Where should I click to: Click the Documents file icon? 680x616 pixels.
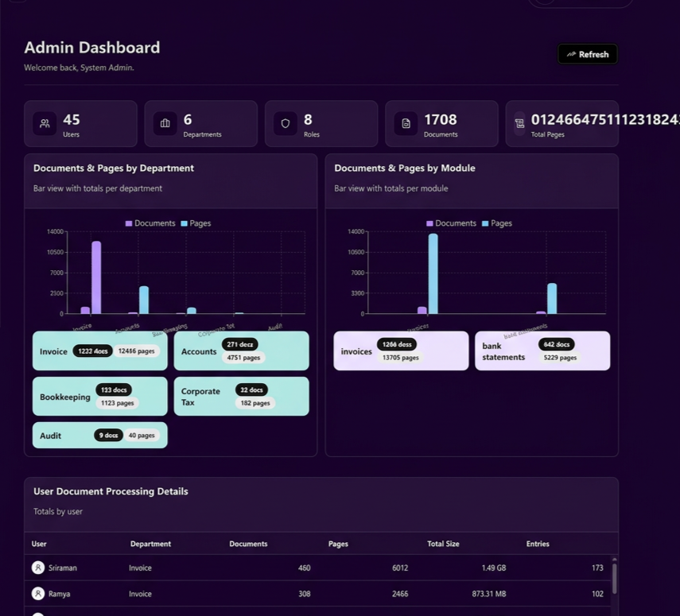pos(406,124)
